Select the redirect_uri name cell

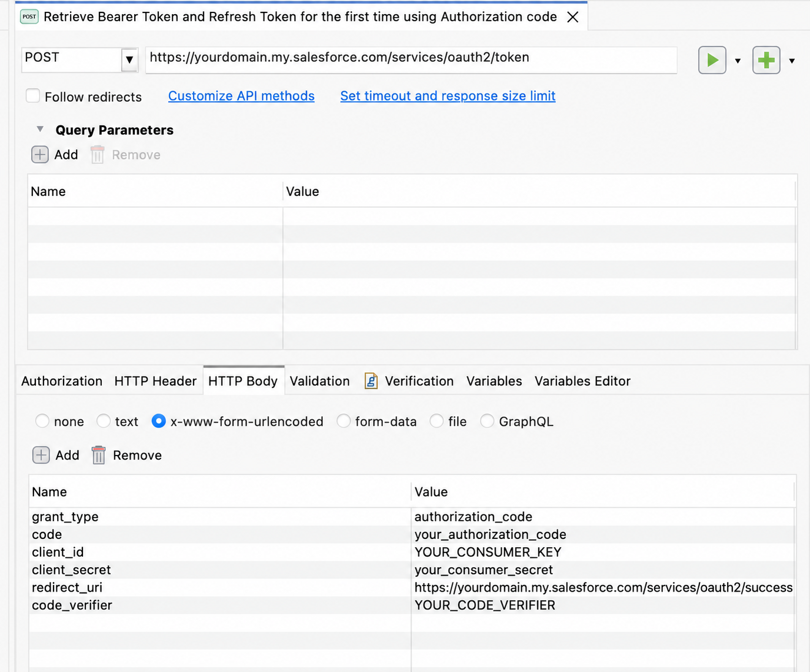click(220, 587)
